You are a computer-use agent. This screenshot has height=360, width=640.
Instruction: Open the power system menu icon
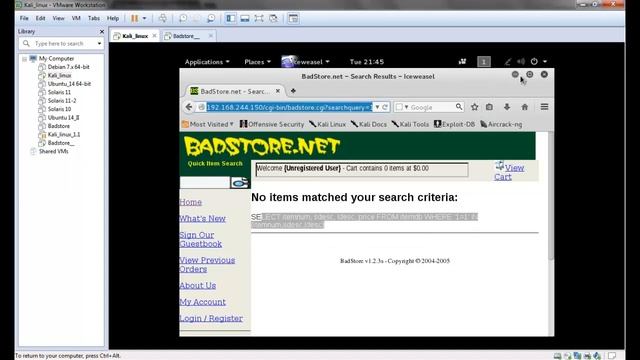[534, 62]
